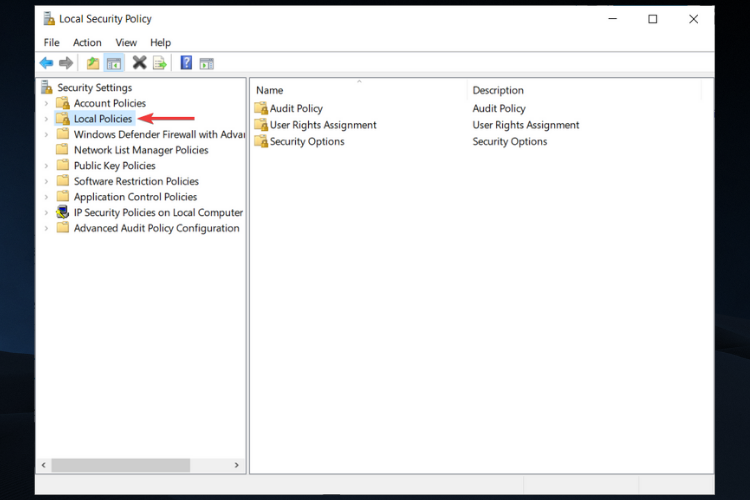The image size is (750, 500).
Task: Click the IP Security Policies computer icon
Action: 63,212
